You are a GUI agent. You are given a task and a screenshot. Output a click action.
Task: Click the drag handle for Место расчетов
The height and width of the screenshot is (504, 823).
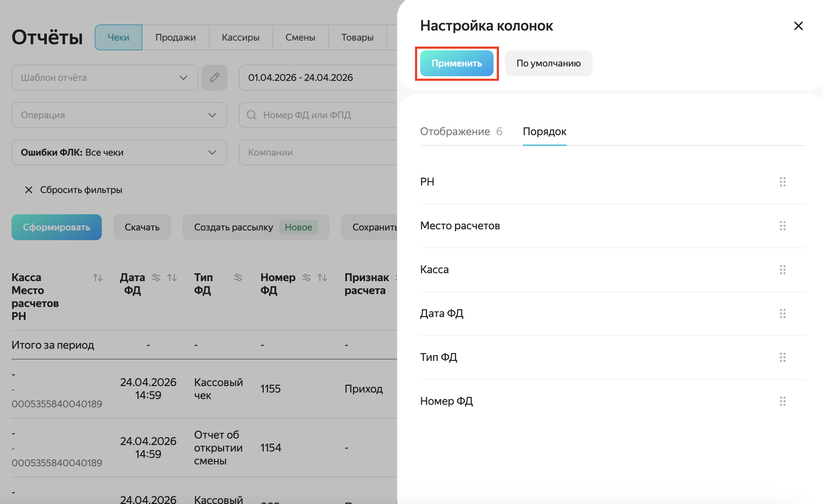(782, 226)
